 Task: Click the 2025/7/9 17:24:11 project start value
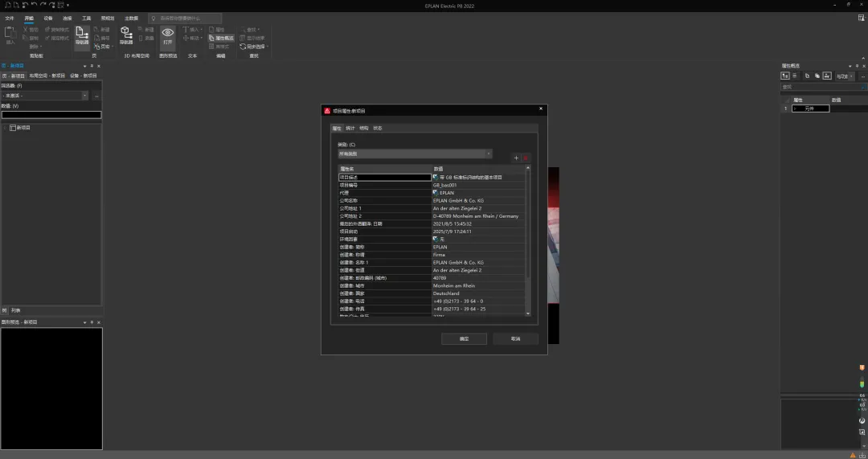tap(452, 232)
